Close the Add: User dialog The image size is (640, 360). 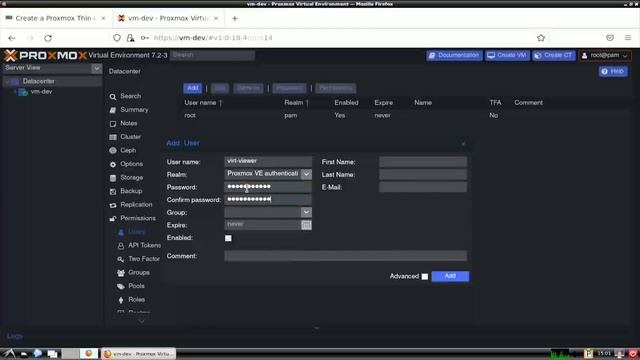coord(463,144)
